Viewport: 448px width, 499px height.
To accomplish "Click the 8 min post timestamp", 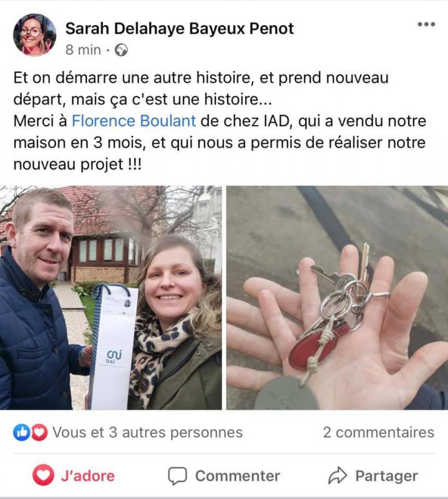I will (x=83, y=50).
